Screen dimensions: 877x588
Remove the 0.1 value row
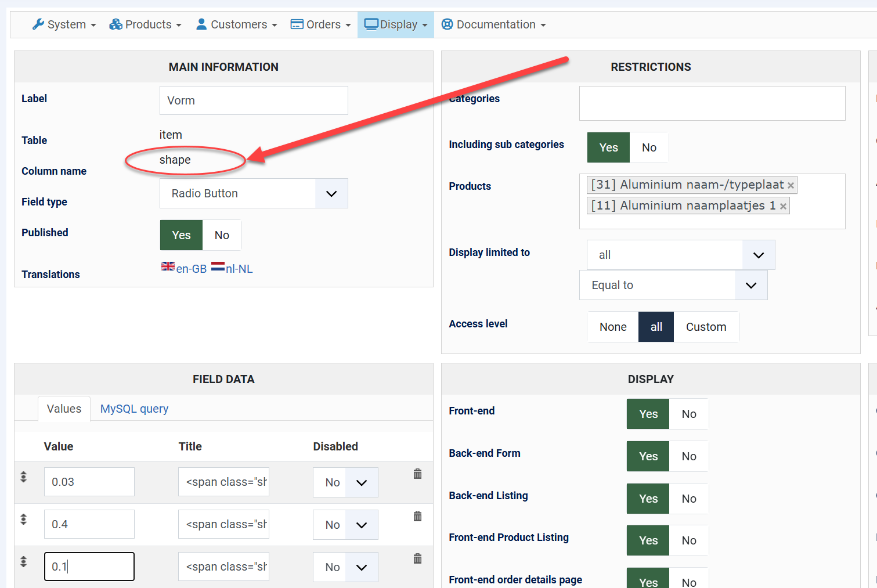coord(417,558)
